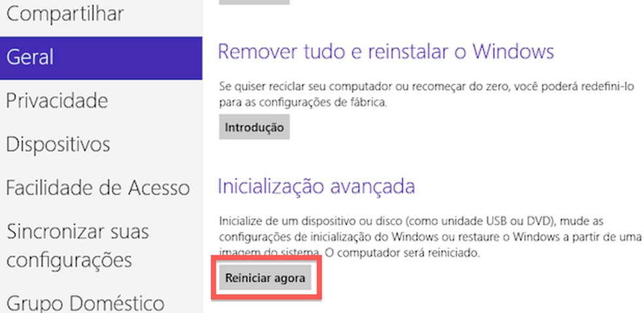Click the factory reset description paragraph
The image size is (644, 313).
click(x=426, y=95)
